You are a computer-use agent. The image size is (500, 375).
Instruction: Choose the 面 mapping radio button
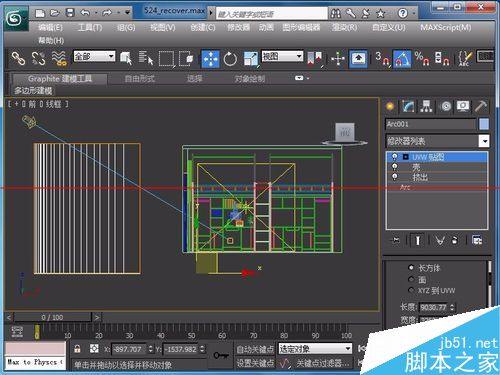[411, 279]
